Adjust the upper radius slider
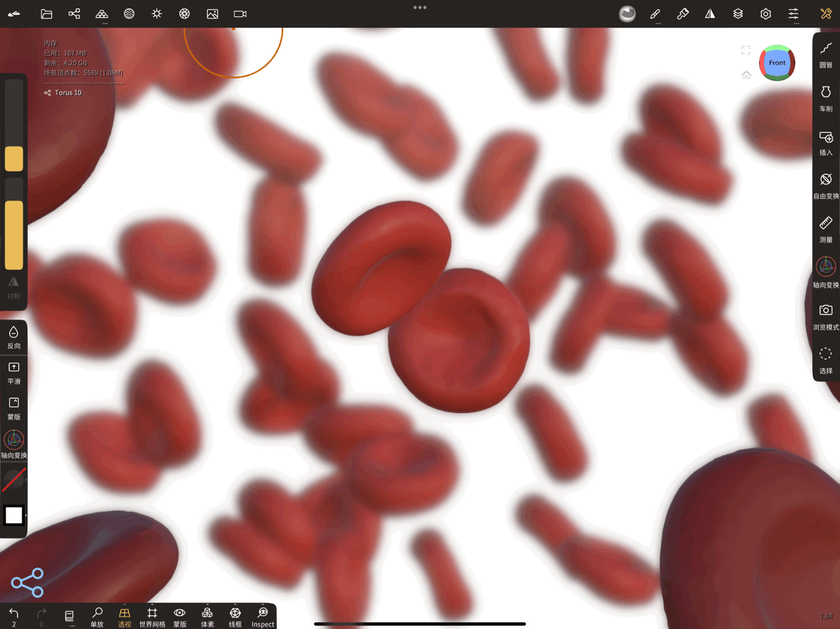840x629 pixels. pos(14,125)
